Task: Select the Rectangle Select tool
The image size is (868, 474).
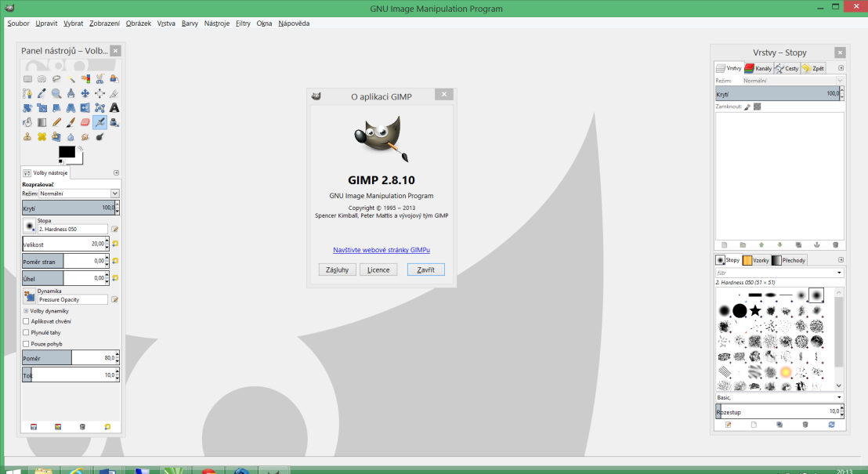Action: coord(27,78)
